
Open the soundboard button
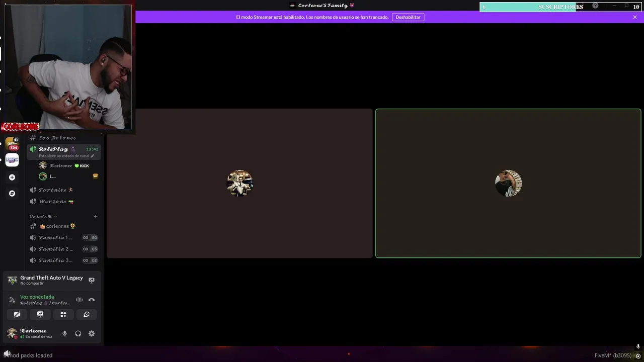87,314
